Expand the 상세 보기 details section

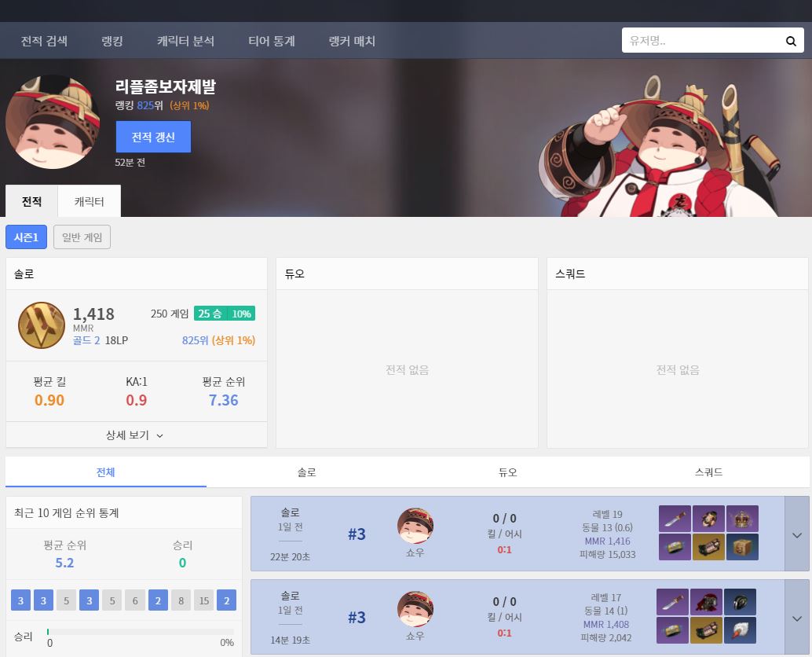pos(136,435)
